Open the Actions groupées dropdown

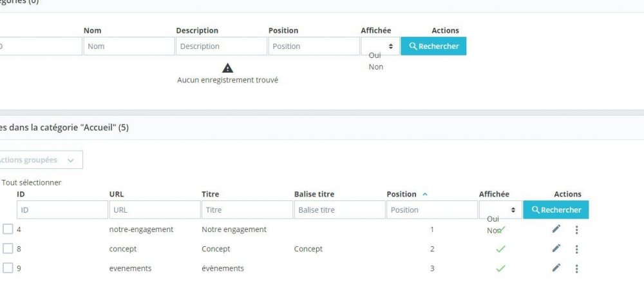[x=39, y=160]
